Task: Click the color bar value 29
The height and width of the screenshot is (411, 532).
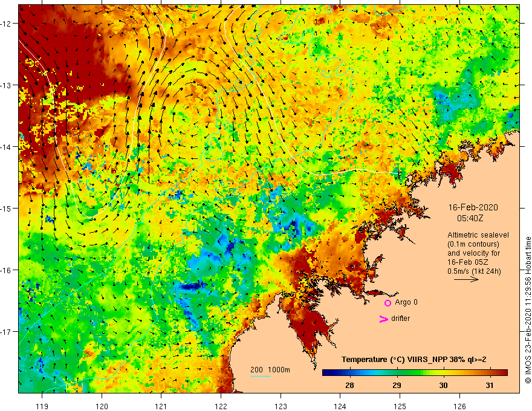Action: 397,385
